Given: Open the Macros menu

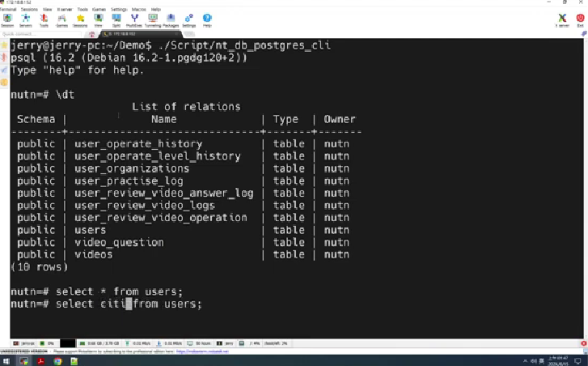Looking at the screenshot, I should [139, 10].
